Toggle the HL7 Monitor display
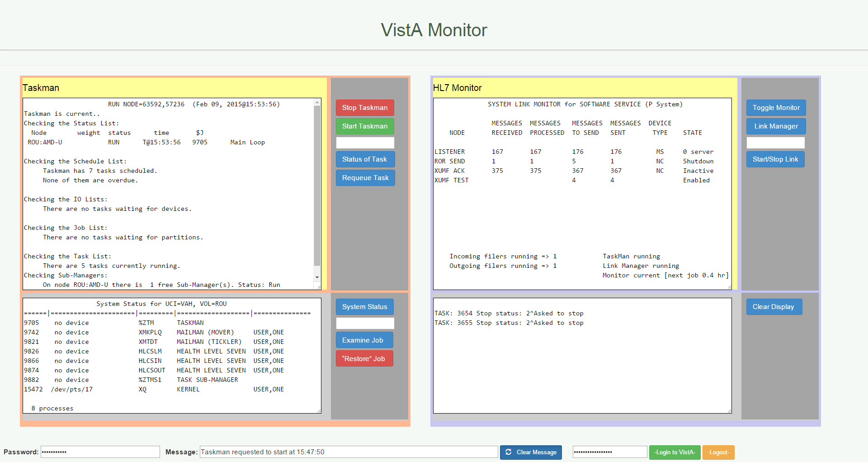 (776, 108)
